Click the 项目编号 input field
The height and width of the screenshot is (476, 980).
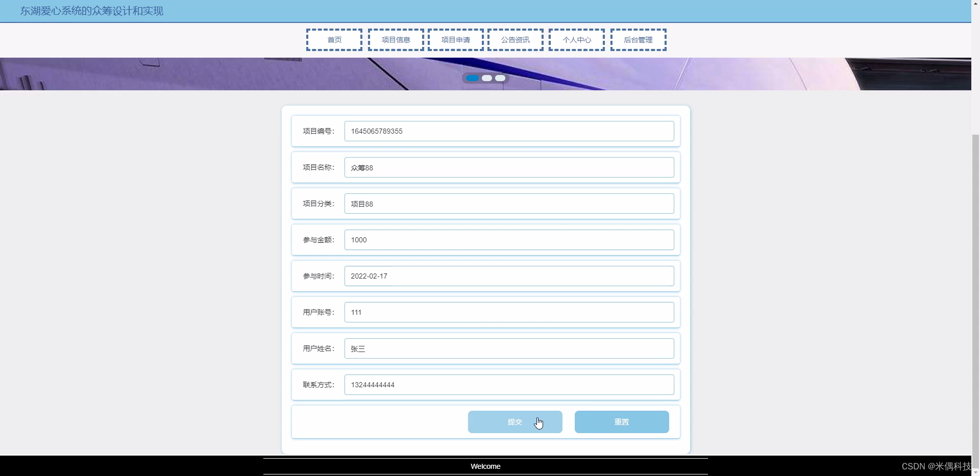(x=509, y=131)
